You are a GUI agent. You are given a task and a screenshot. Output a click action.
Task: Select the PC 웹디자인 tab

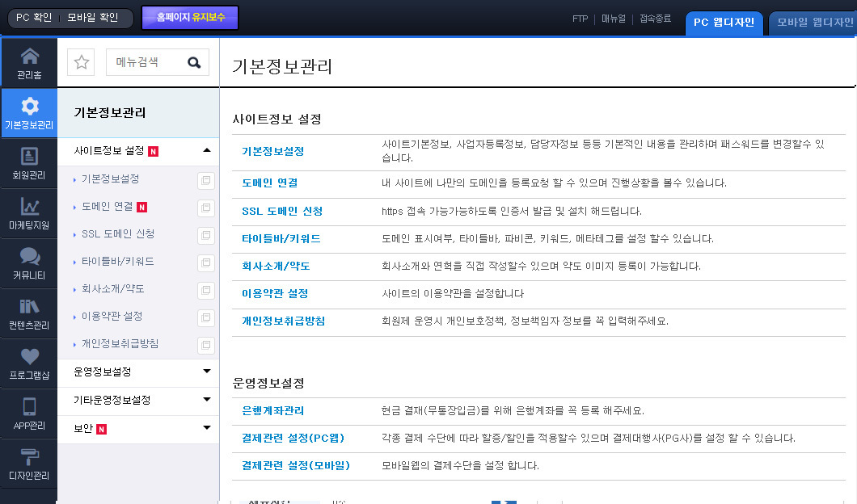pyautogui.click(x=724, y=23)
